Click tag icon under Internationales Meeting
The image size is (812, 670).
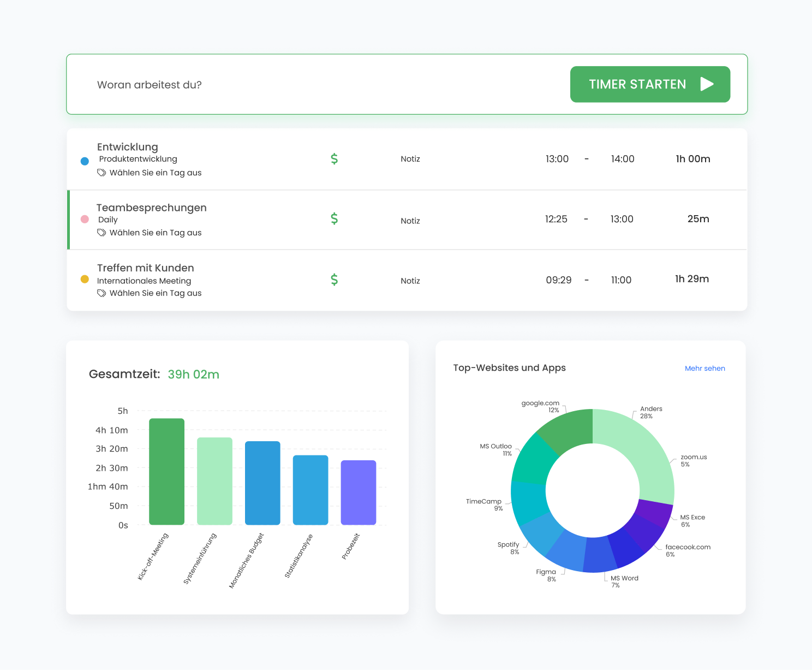tap(101, 293)
